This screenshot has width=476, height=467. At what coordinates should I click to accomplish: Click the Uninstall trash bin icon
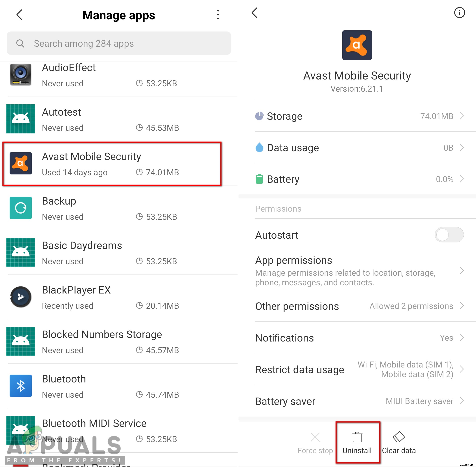point(358,437)
